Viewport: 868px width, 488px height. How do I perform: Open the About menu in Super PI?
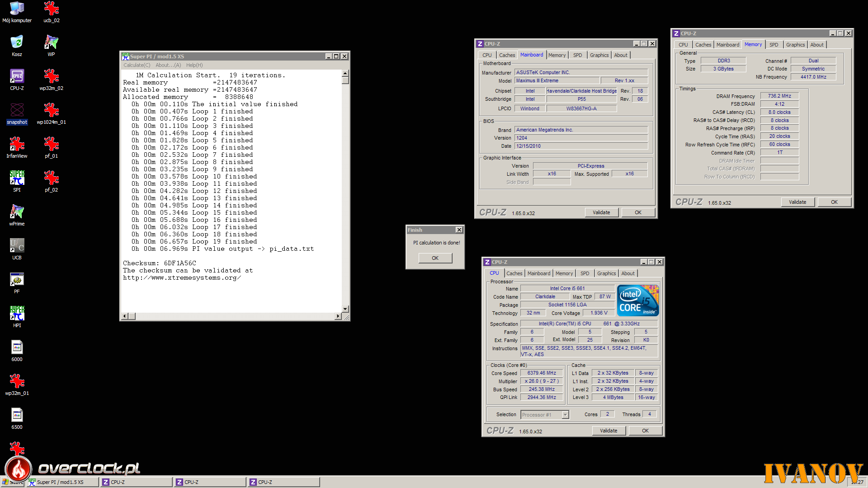[168, 65]
